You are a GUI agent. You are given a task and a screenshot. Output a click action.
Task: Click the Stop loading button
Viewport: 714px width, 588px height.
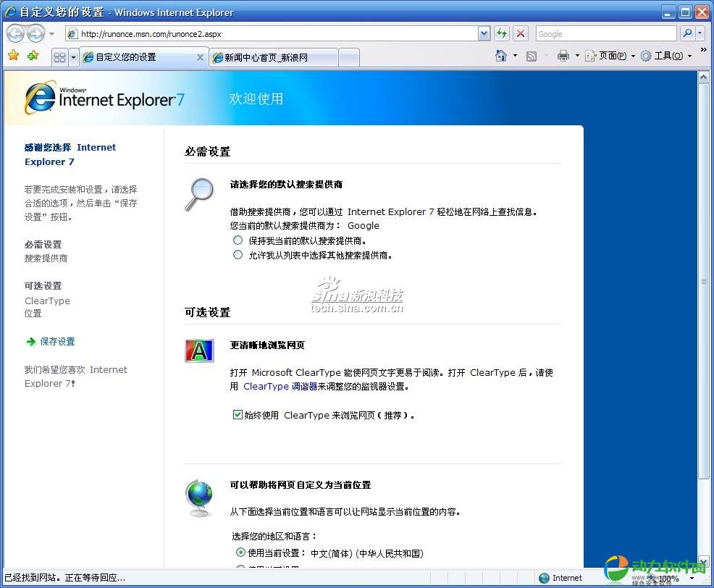(521, 33)
